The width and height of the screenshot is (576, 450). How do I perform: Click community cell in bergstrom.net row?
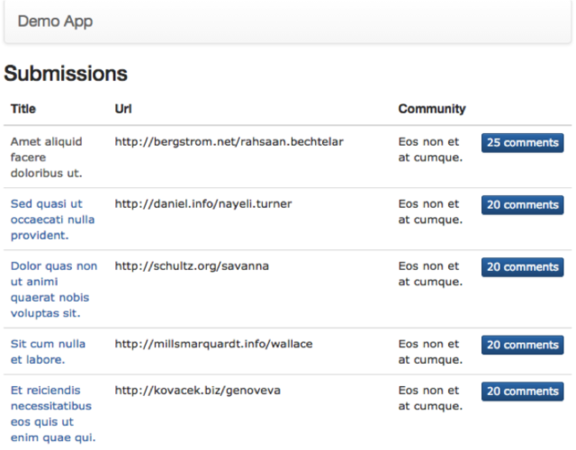click(431, 150)
